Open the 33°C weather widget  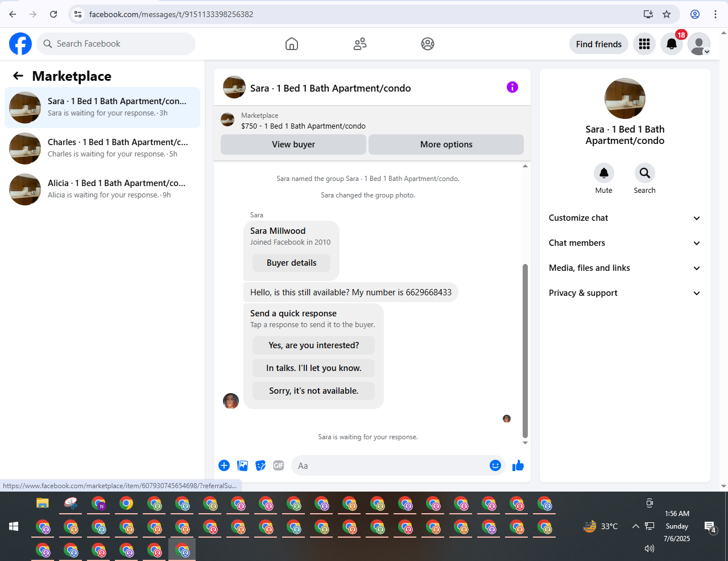click(601, 526)
